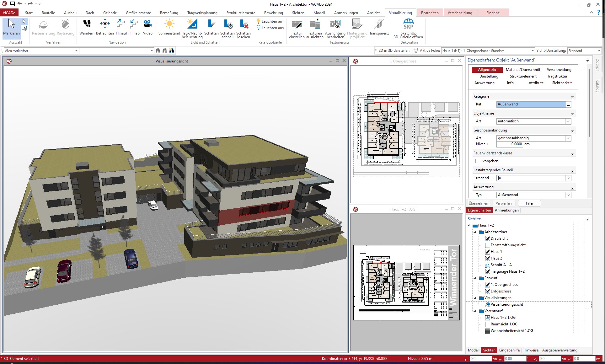Open the Bauteile ribbon tab

[x=48, y=13]
